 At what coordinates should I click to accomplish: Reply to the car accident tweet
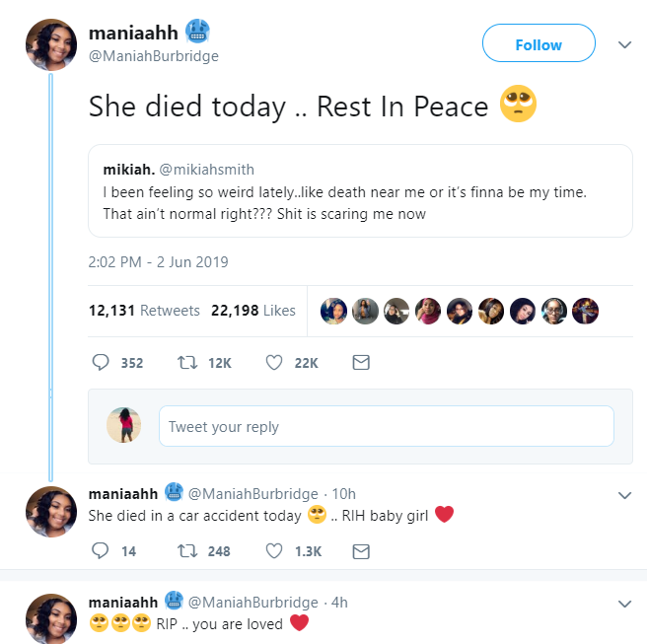pos(100,551)
